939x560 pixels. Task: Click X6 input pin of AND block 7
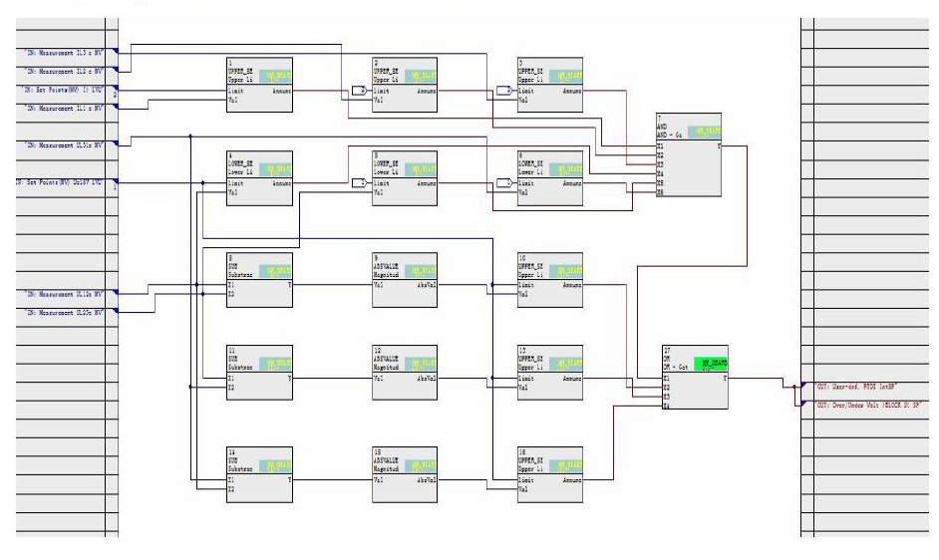click(x=661, y=193)
